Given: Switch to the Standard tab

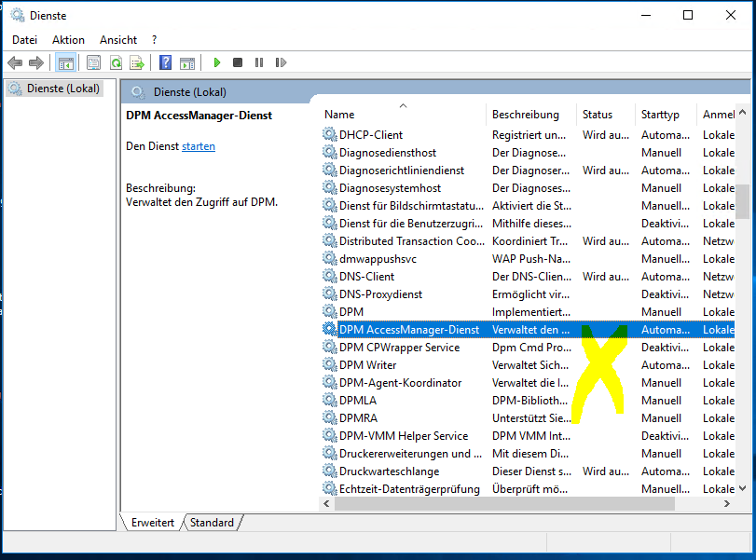Looking at the screenshot, I should [212, 523].
